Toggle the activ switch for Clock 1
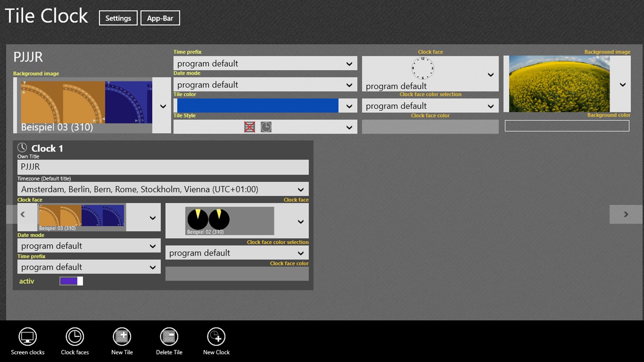The height and width of the screenshot is (362, 644). [x=71, y=281]
